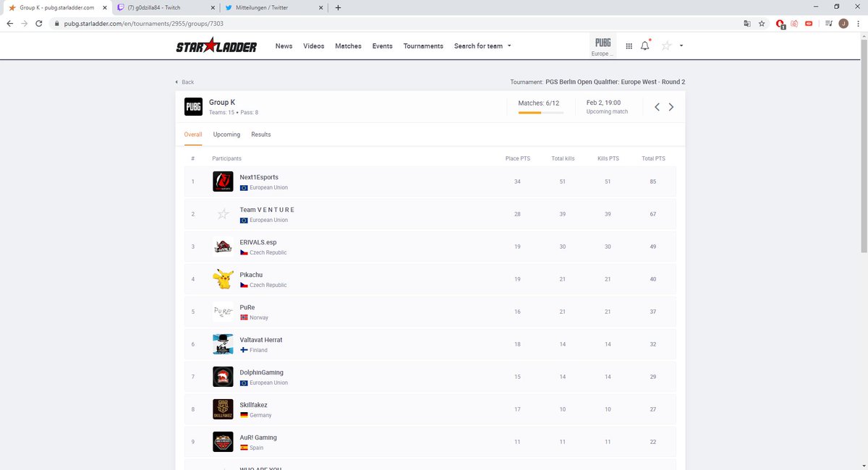868x470 pixels.
Task: Click the profile star avatar icon
Action: click(666, 46)
